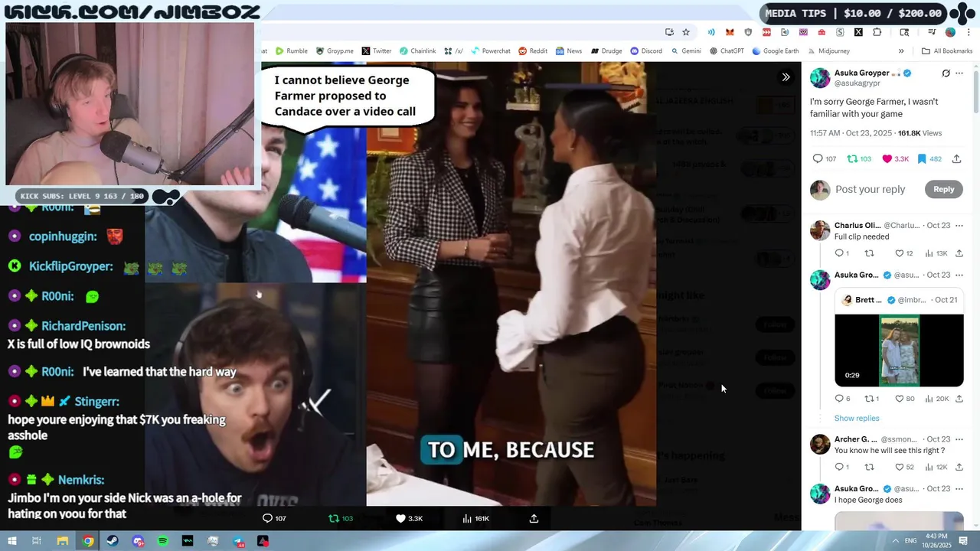
Task: Open Discord from the taskbar
Action: [x=138, y=541]
